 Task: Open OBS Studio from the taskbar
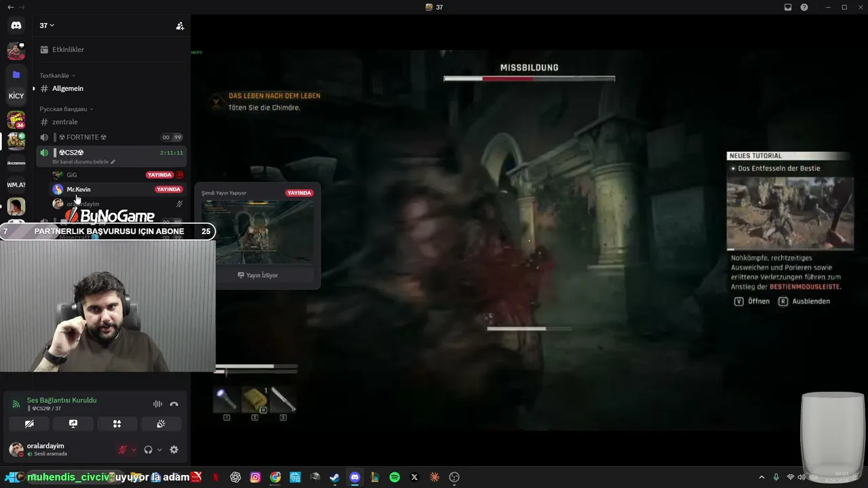pyautogui.click(x=454, y=477)
